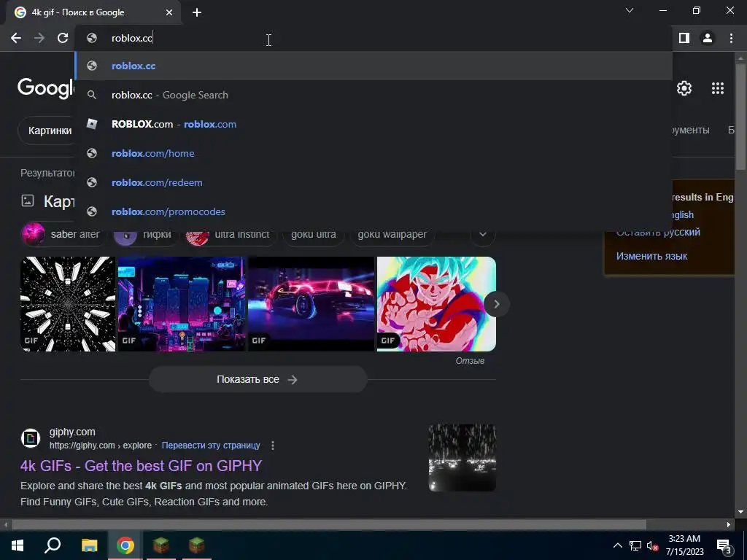Open the taskbar clock and date
The image size is (747, 560).
click(x=684, y=545)
